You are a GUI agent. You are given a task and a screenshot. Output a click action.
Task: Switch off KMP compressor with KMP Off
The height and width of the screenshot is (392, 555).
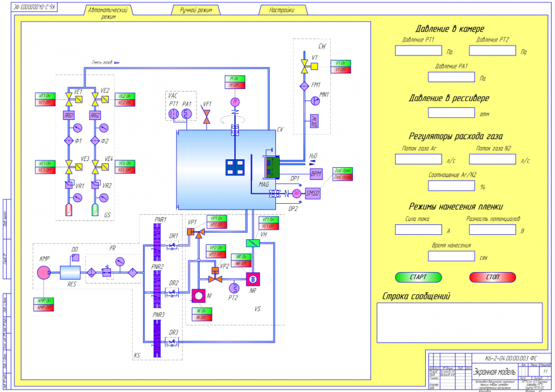(43, 308)
